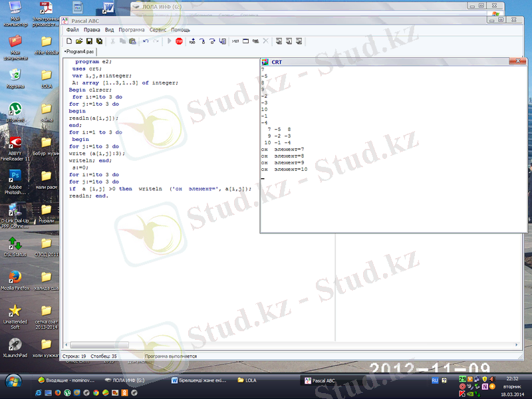
Task: Open the Программа menu
Action: coord(132,30)
